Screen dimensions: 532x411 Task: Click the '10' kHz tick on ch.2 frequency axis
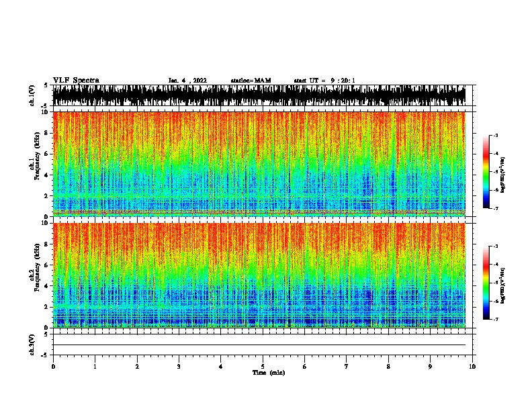[x=46, y=223]
